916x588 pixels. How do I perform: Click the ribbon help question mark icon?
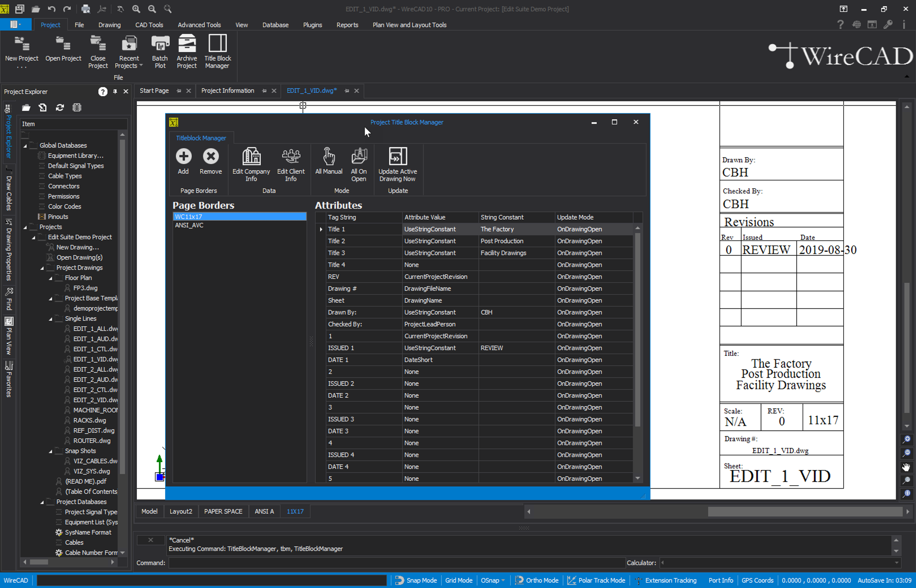pos(840,25)
